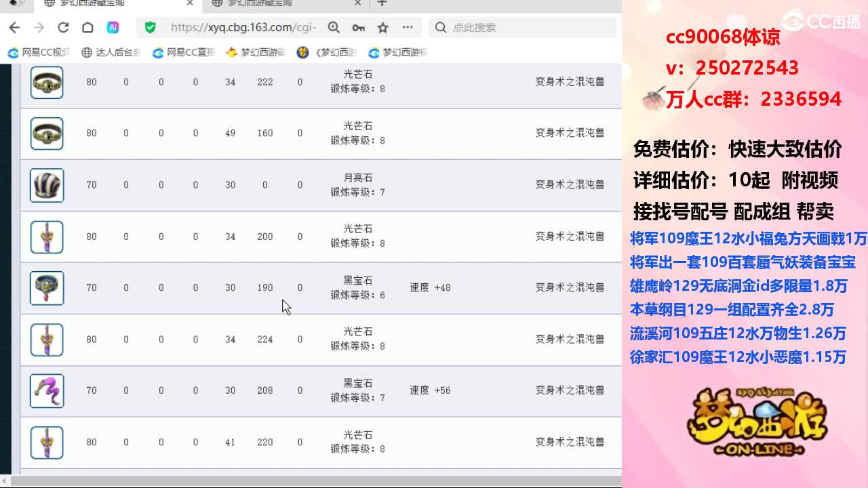Close the active 梦幻西游藏宝阁 tab

tap(190, 3)
